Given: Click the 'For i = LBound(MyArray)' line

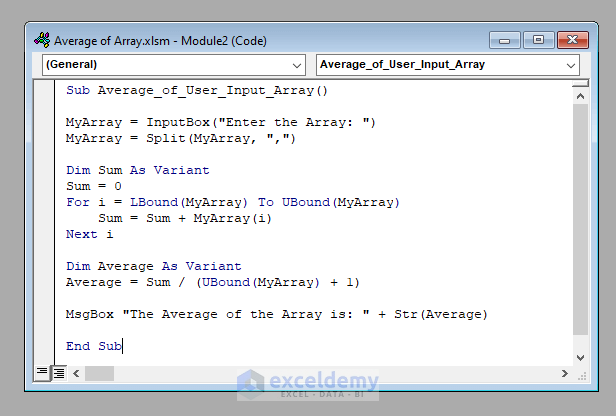Looking at the screenshot, I should point(233,203).
